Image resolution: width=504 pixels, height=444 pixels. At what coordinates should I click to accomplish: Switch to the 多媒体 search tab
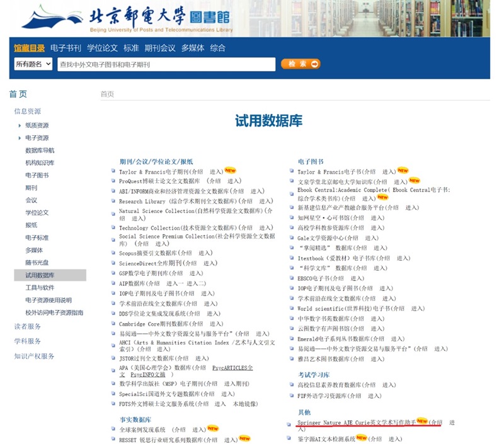pyautogui.click(x=193, y=48)
